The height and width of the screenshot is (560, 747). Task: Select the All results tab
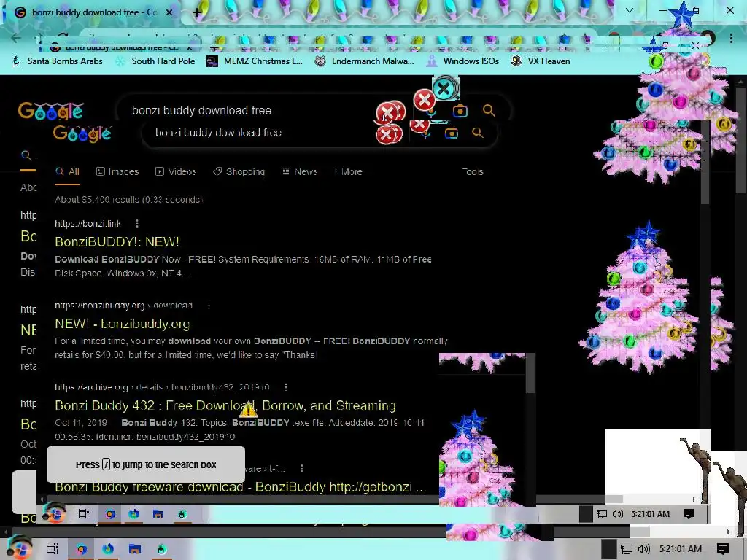(67, 172)
